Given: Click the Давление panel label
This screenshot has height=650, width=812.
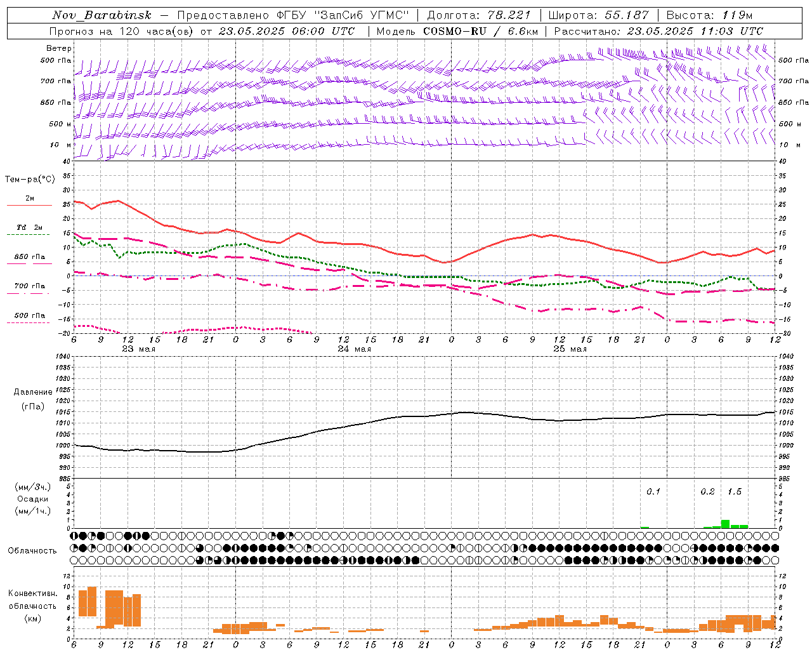Looking at the screenshot, I should [x=33, y=392].
